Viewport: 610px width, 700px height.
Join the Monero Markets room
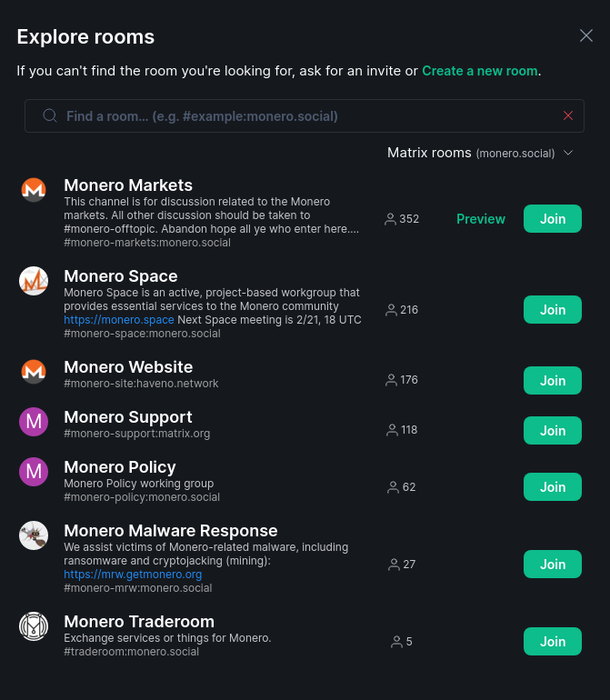(553, 219)
